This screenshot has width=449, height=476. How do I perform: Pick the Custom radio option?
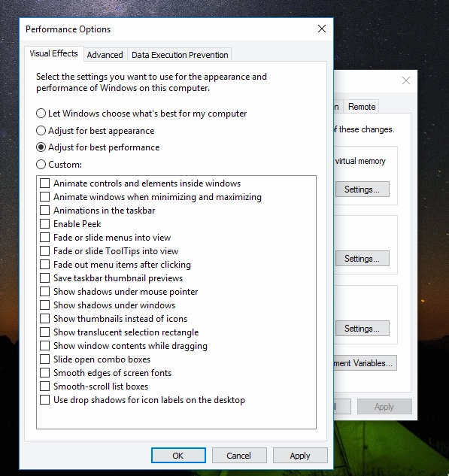pyautogui.click(x=41, y=165)
